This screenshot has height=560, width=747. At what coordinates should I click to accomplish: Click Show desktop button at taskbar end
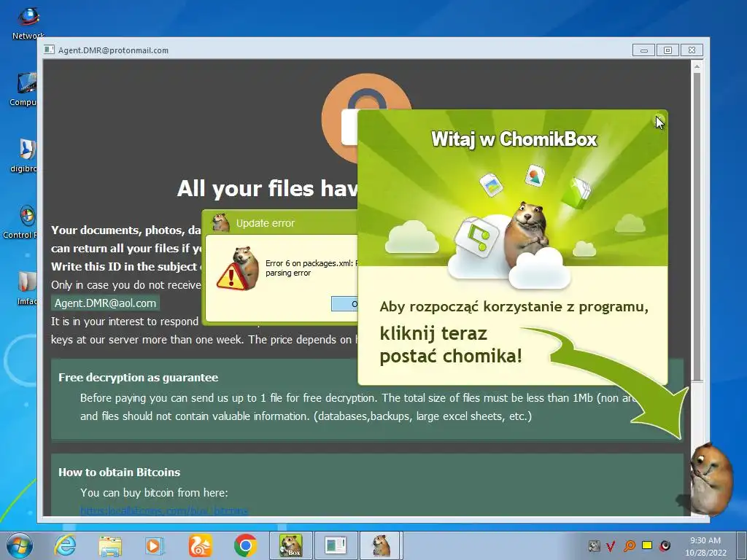coord(742,545)
